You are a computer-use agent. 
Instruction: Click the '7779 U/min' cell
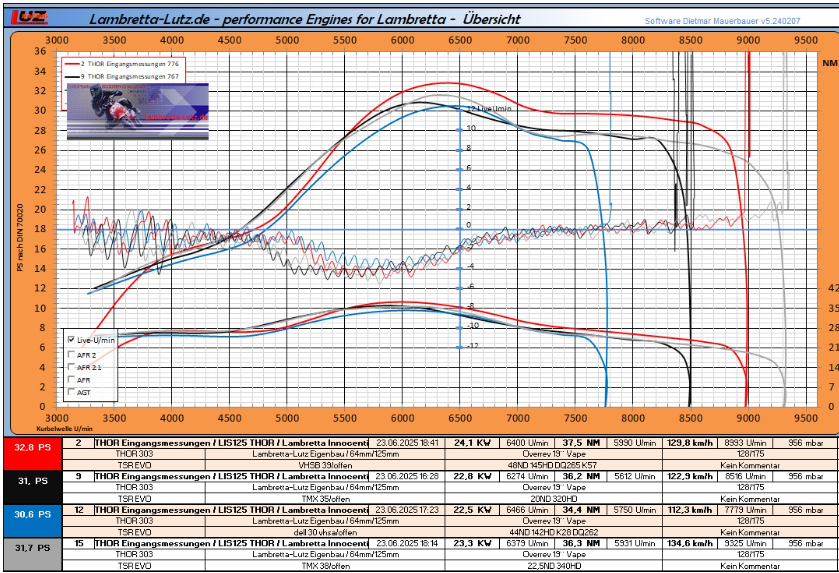745,510
